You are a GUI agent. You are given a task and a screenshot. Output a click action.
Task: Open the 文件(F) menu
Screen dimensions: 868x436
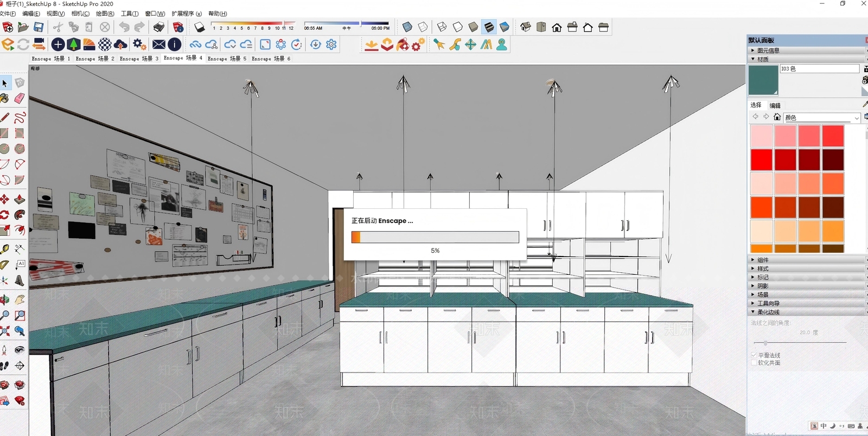(8, 14)
